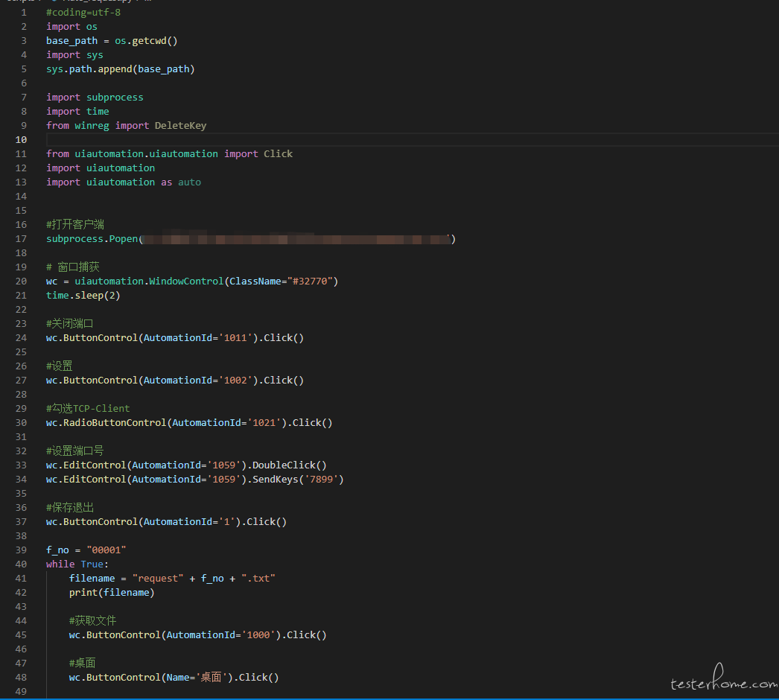Click the '#关闭端口' comment
The width and height of the screenshot is (779, 700).
69,324
